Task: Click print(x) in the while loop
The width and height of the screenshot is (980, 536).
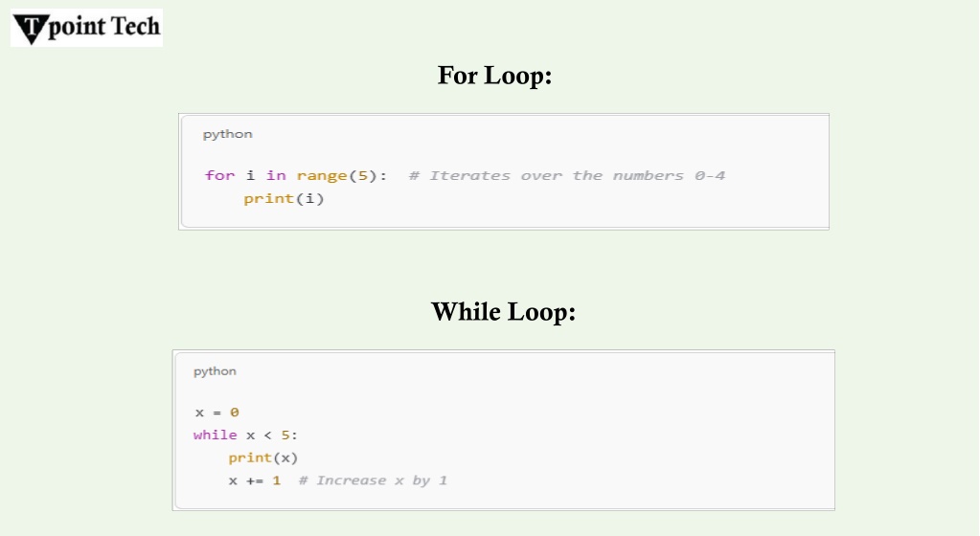Action: tap(263, 458)
